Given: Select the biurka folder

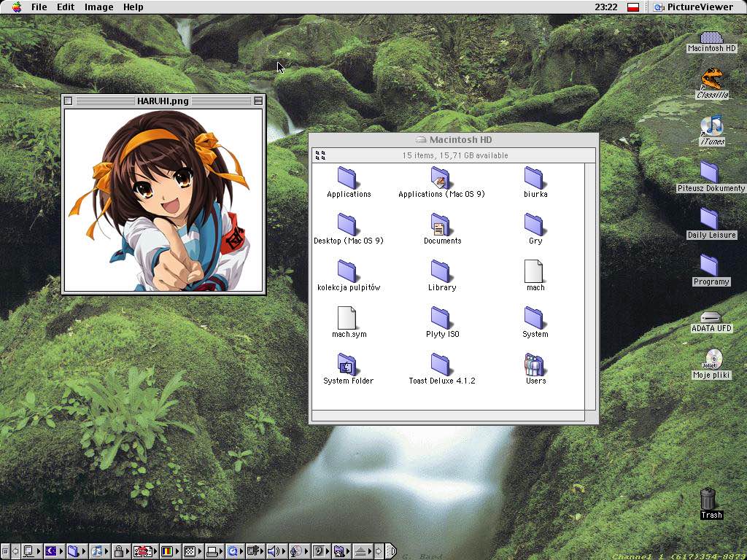Looking at the screenshot, I should coord(535,182).
